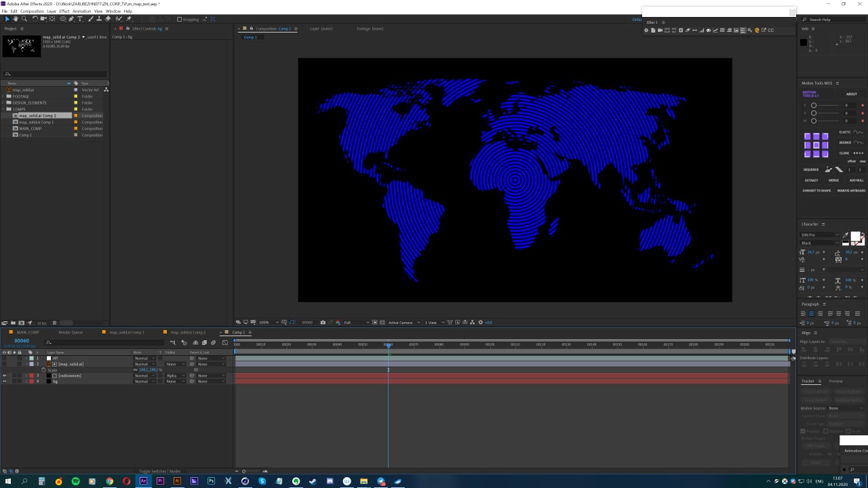The image size is (868, 488).
Task: Hide the bg layer with its eye icon
Action: (x=4, y=381)
